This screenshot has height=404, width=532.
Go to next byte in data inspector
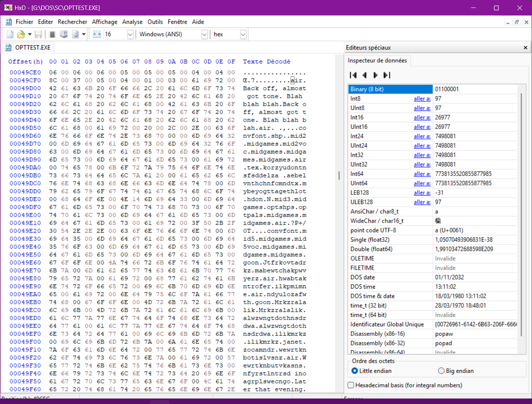pyautogui.click(x=376, y=75)
